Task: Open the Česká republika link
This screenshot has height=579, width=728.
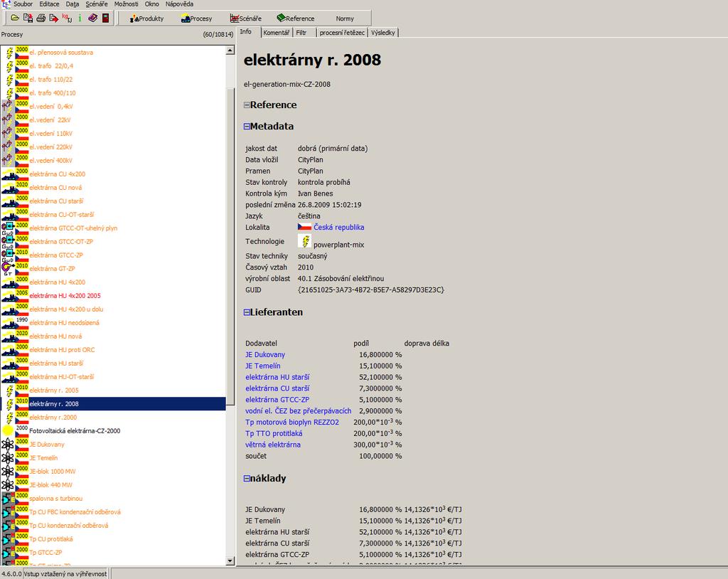Action: click(339, 227)
